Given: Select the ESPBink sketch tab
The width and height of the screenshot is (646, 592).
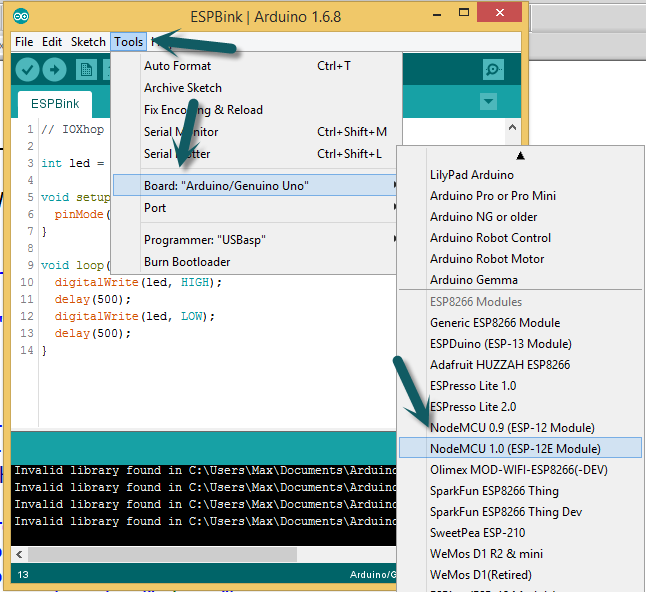Looking at the screenshot, I should [55, 104].
